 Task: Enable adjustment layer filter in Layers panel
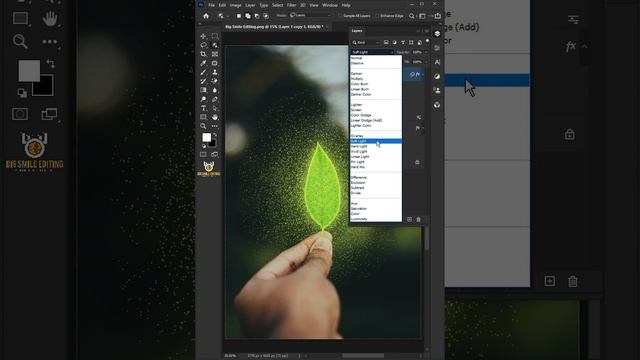tap(394, 42)
